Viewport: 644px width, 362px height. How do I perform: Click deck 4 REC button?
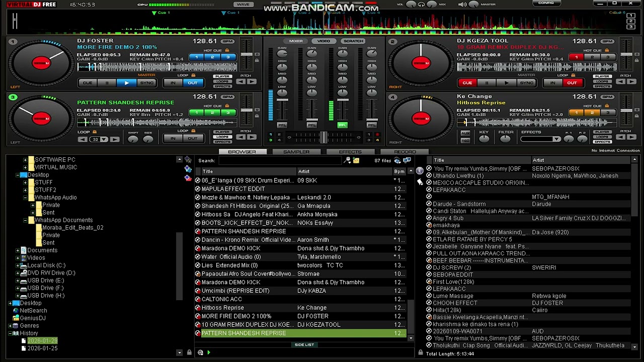(465, 140)
